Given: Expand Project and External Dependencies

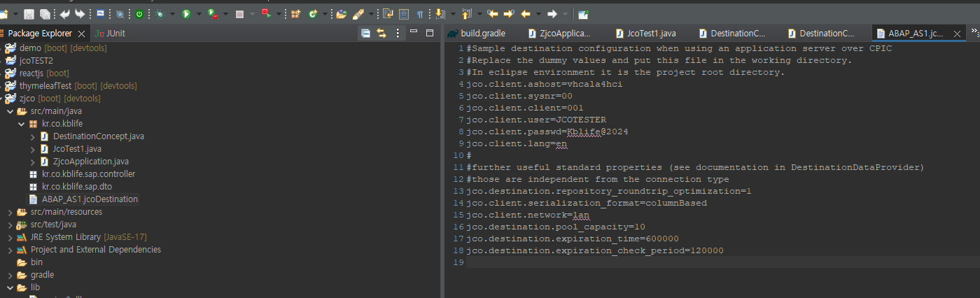Looking at the screenshot, I should (x=10, y=250).
